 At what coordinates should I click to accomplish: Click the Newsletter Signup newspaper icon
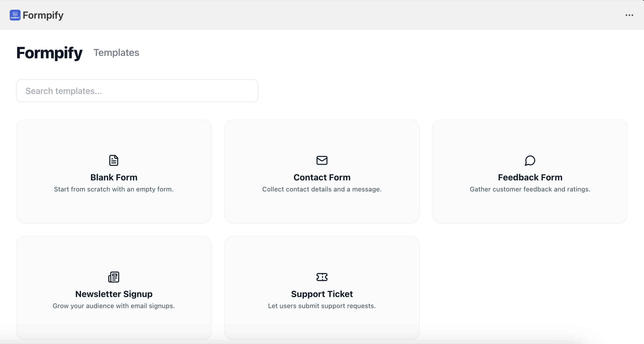pos(114,277)
